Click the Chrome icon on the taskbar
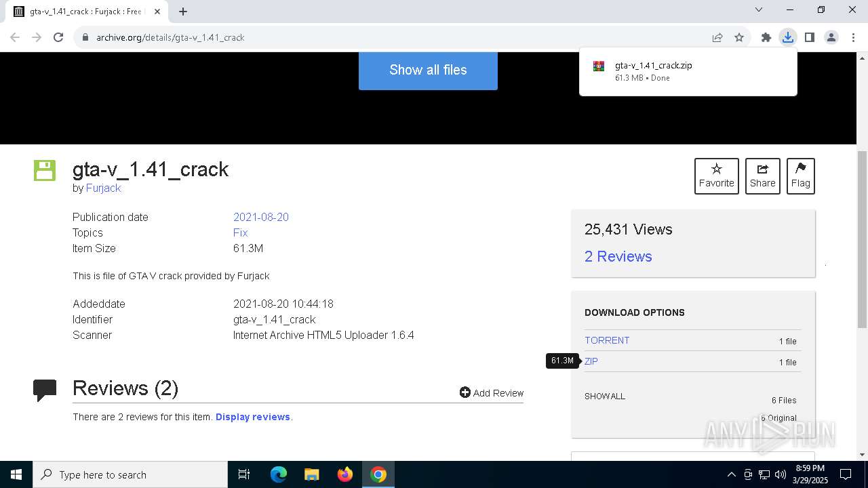The width and height of the screenshot is (868, 488). 378,474
